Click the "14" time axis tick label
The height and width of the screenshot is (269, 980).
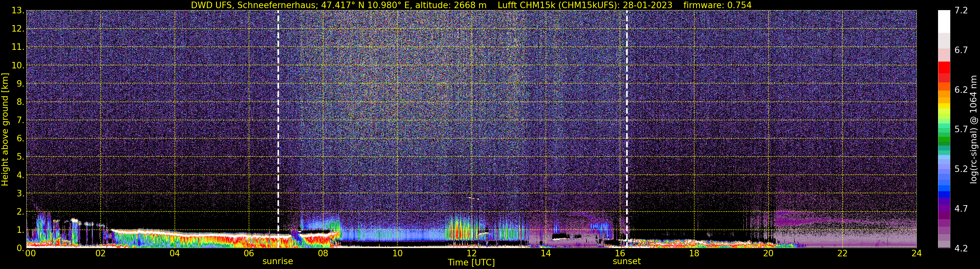[x=545, y=253]
